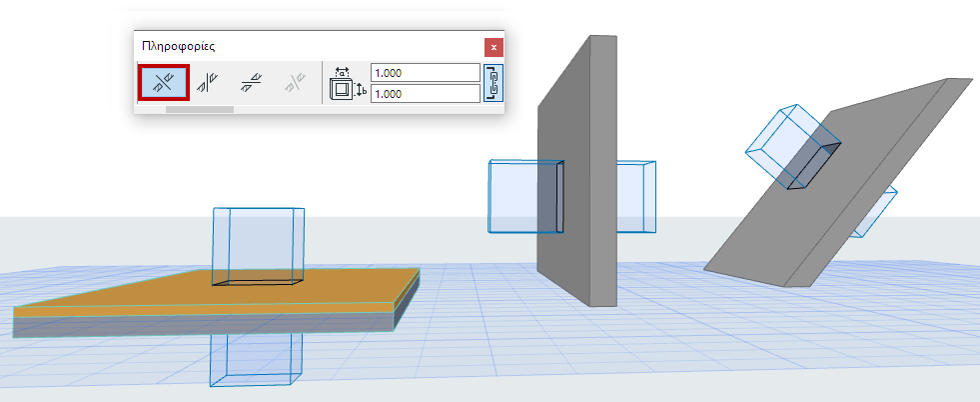980x402 pixels.
Task: Select the highlighted associative-plane opening alignment icon
Action: pyautogui.click(x=163, y=83)
